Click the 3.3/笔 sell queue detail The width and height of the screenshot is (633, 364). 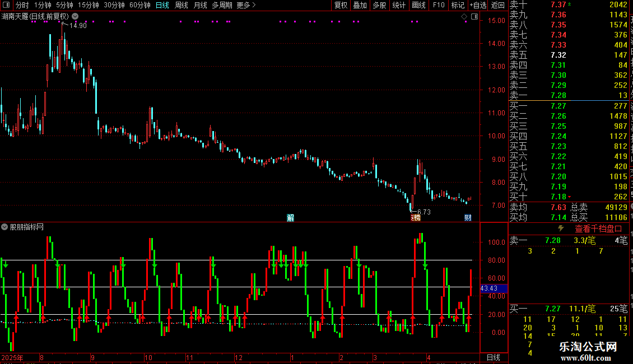click(585, 240)
